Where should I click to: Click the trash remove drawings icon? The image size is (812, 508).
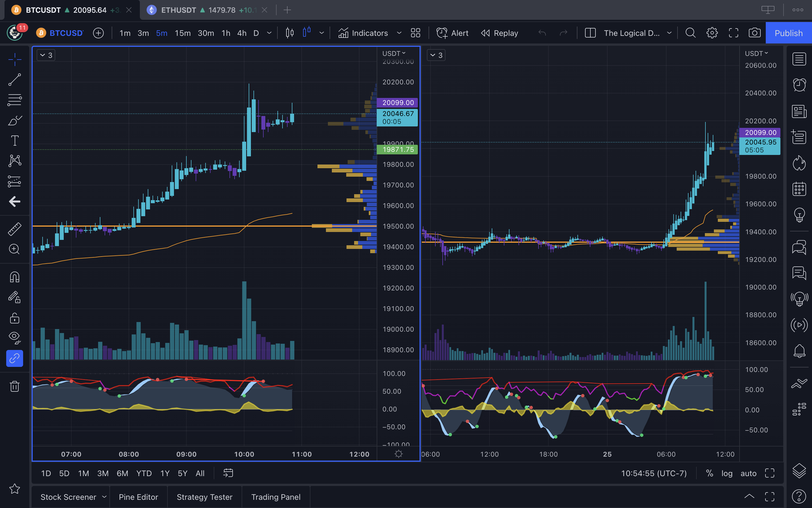point(15,386)
